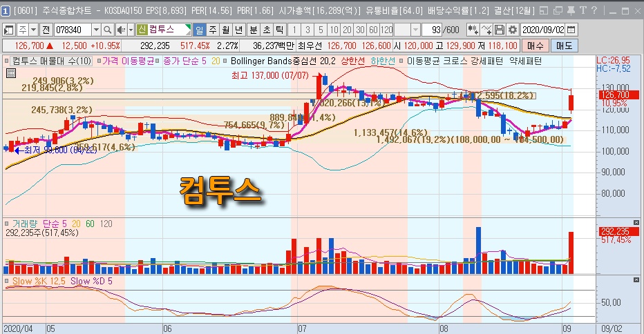Open stock search with the magnifier icon
644x334 pixels.
[x=107, y=30]
